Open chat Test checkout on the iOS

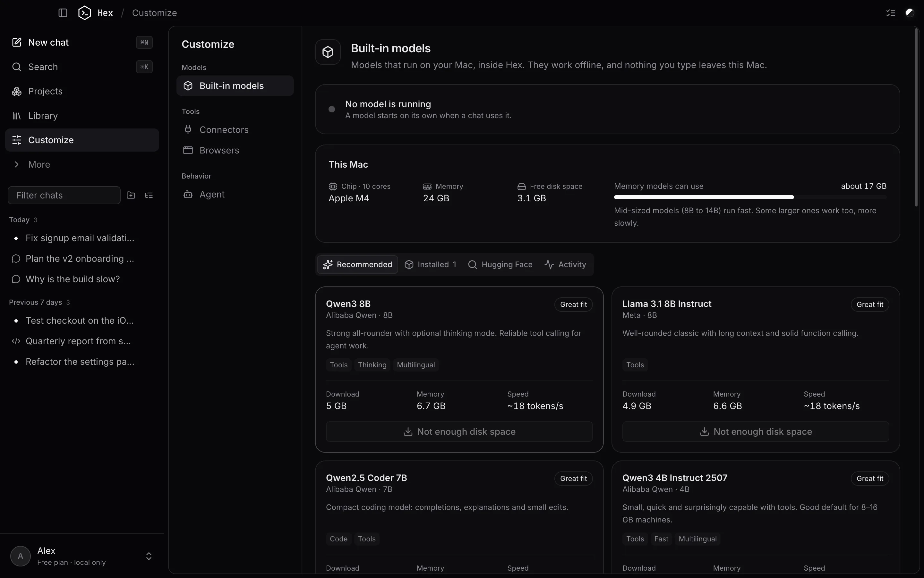pyautogui.click(x=82, y=321)
